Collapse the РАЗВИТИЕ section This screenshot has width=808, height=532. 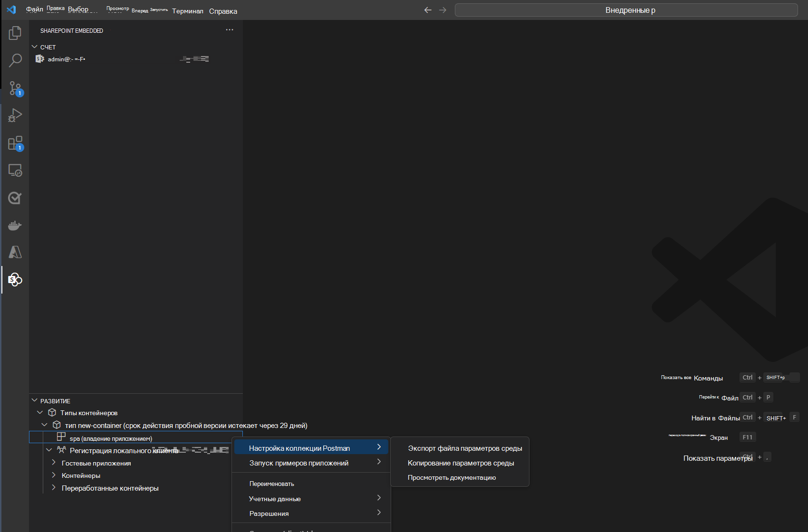[34, 400]
